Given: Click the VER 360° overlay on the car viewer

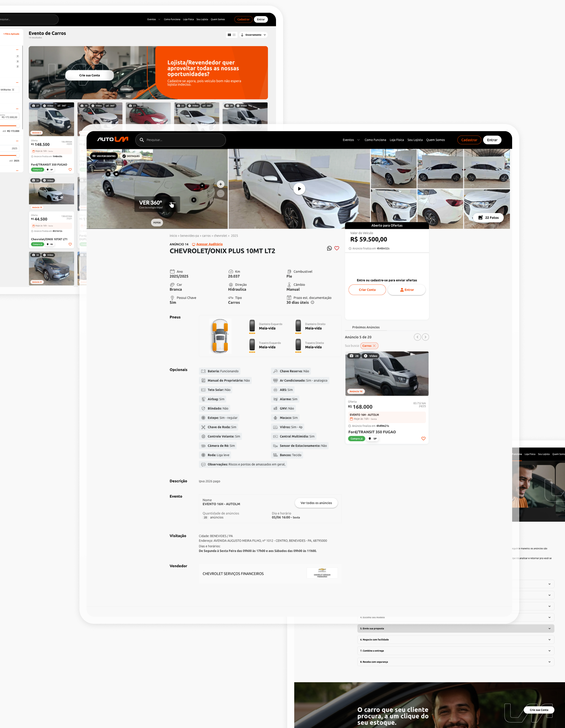Looking at the screenshot, I should pyautogui.click(x=157, y=204).
